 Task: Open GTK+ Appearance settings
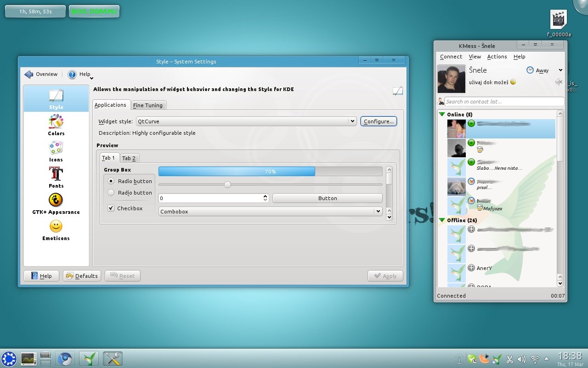(x=56, y=204)
